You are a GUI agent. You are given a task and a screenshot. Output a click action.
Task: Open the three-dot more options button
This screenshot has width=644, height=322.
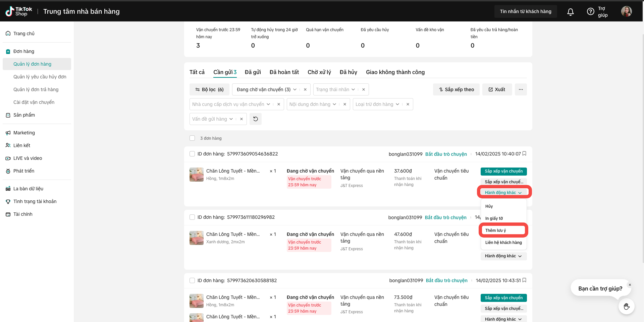(x=521, y=89)
